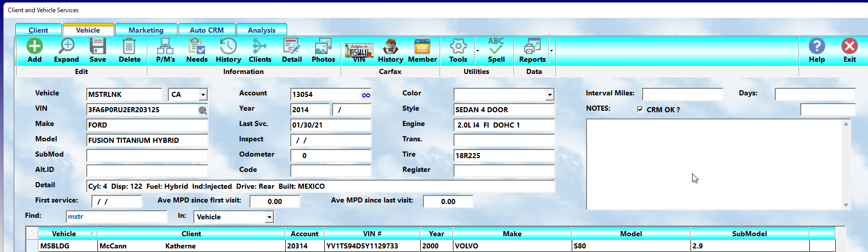This screenshot has height=252, width=868.
Task: Click the Tire field 18R225
Action: click(504, 156)
